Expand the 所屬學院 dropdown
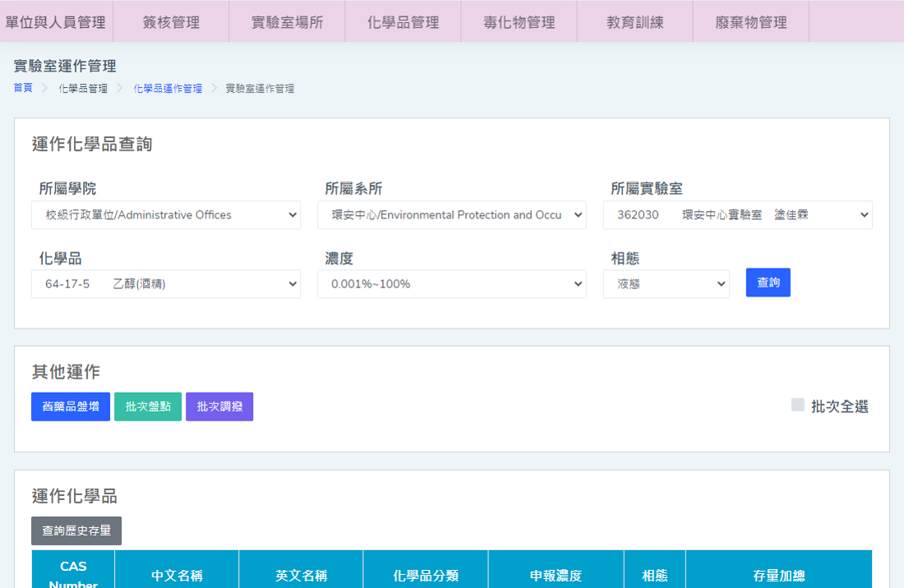 click(x=166, y=215)
